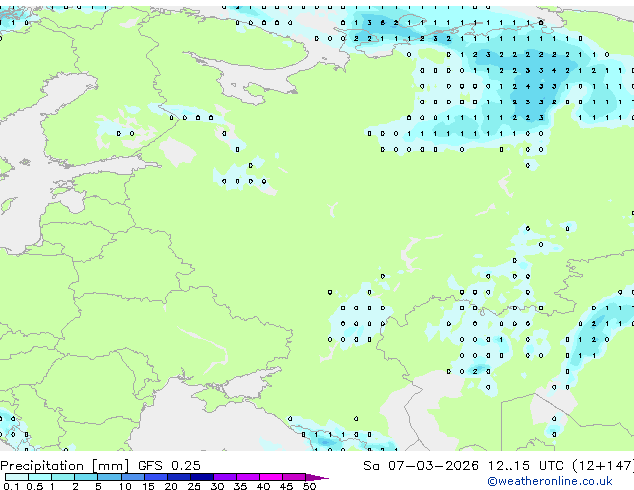The width and height of the screenshot is (634, 490).
Task: Click the 35–40 mm legend swatch
Action: [x=247, y=477]
